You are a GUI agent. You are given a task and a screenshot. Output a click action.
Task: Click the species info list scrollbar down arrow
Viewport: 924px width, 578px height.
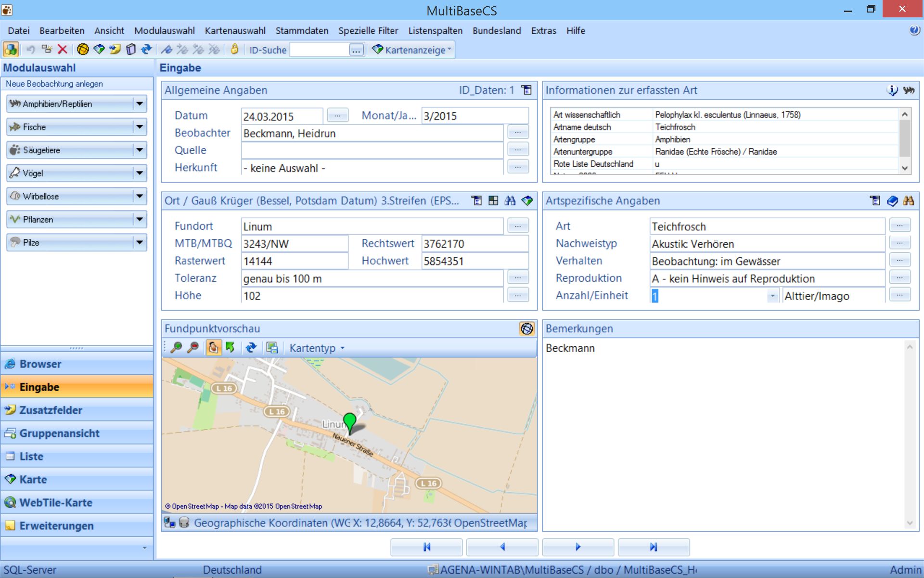coord(905,168)
